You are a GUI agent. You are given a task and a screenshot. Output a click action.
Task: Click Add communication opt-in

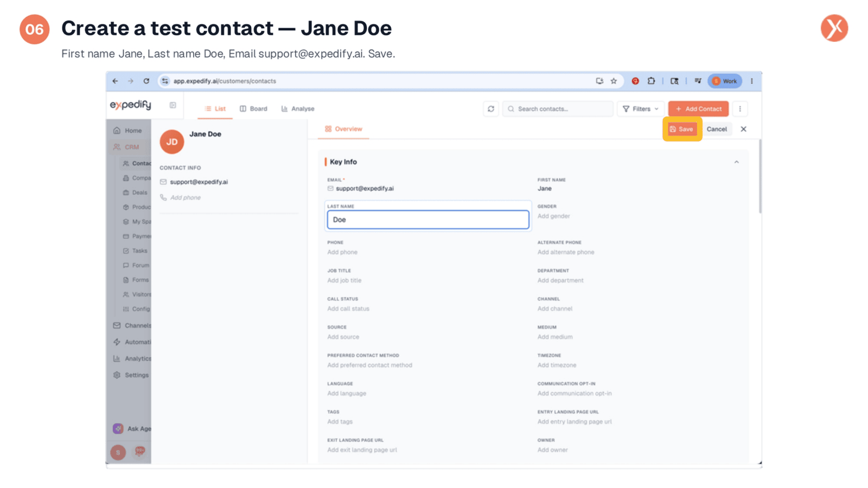pos(575,393)
